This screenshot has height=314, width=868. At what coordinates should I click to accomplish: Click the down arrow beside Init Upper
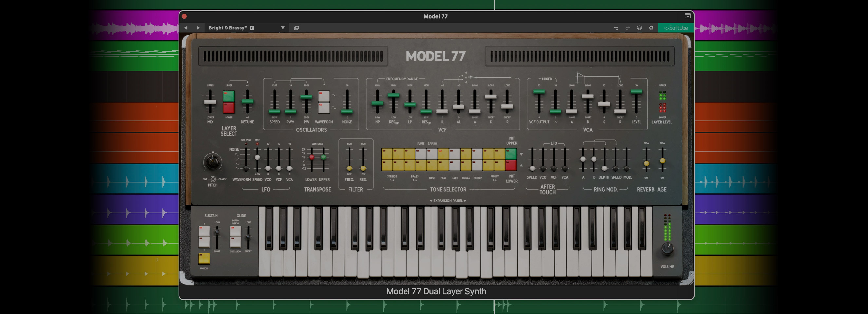(521, 154)
